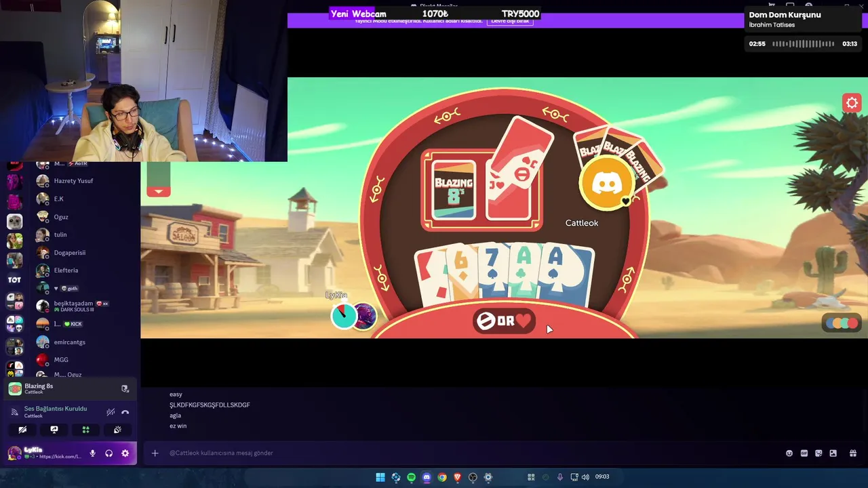This screenshot has height=488, width=868.
Task: Click LyKia's avatar next to the turn timer
Action: tap(365, 317)
